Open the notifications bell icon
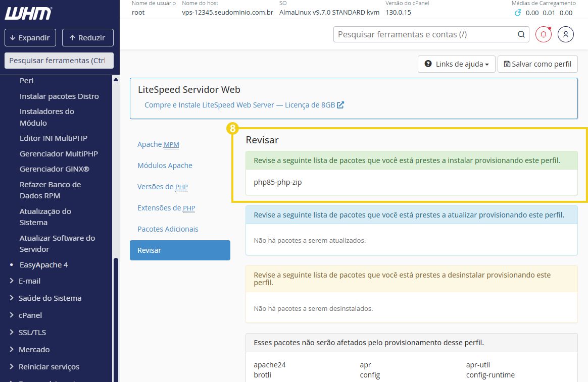This screenshot has height=382, width=588. click(x=543, y=34)
